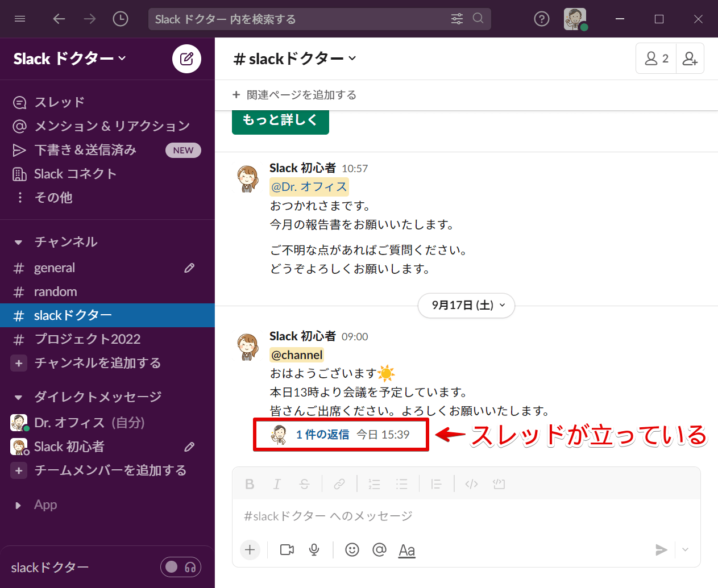Toggle bold formatting in composer
This screenshot has height=588, width=718.
pos(250,484)
